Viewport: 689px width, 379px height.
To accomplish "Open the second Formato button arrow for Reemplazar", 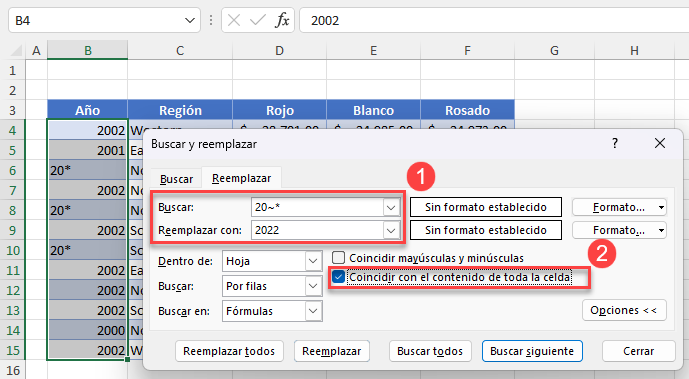I will coord(661,230).
